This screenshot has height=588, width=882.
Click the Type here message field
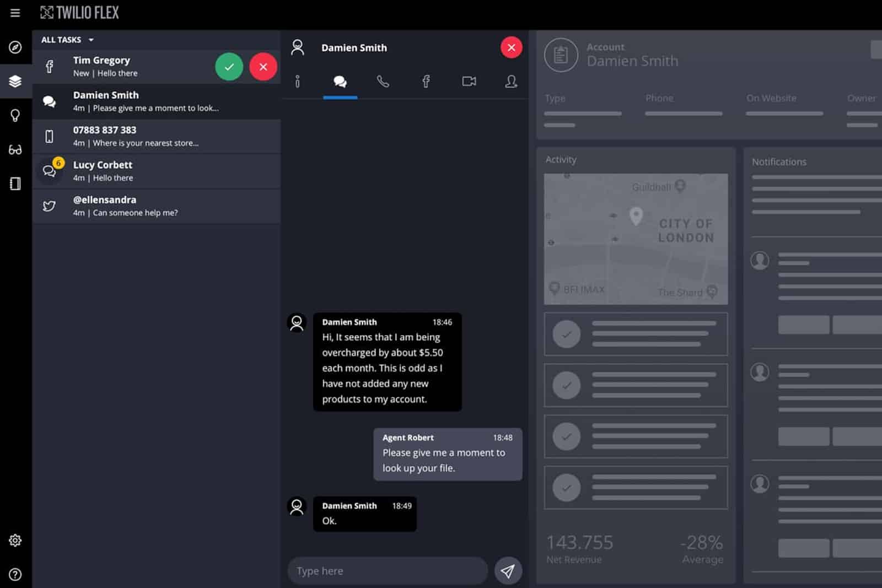(x=388, y=571)
